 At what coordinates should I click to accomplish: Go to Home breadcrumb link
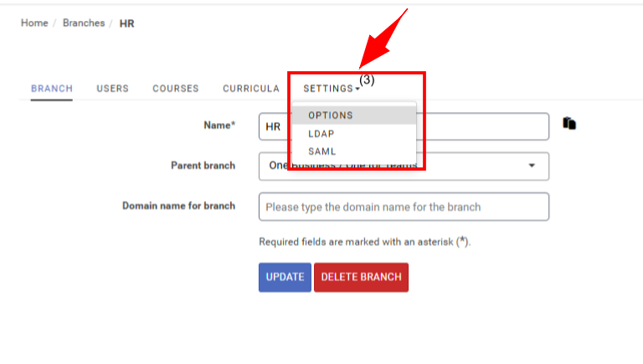click(x=34, y=23)
